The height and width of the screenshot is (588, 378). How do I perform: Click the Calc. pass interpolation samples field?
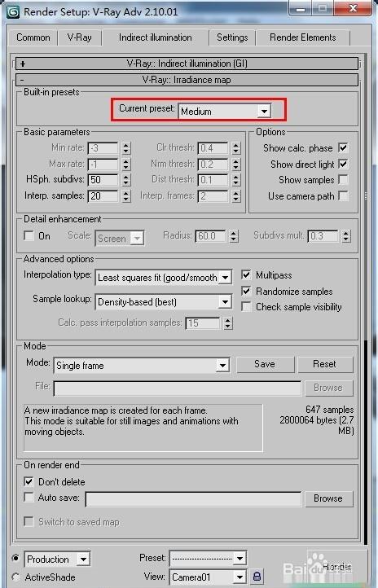pyautogui.click(x=203, y=323)
